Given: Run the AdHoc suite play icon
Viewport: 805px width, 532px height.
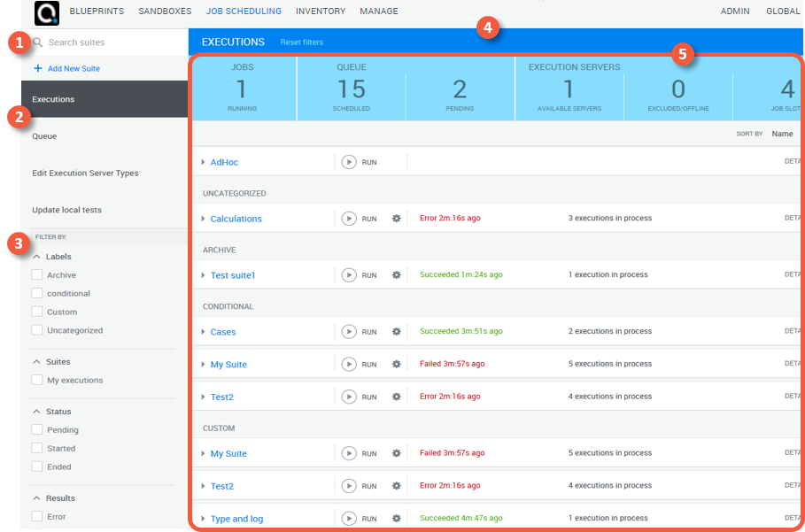Looking at the screenshot, I should (x=349, y=162).
